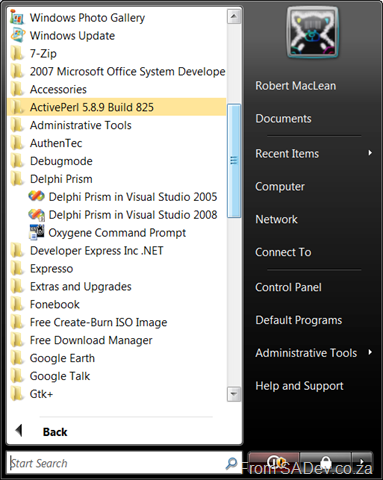This screenshot has height=480, width=383.
Task: Open Network from right pane
Action: click(276, 219)
